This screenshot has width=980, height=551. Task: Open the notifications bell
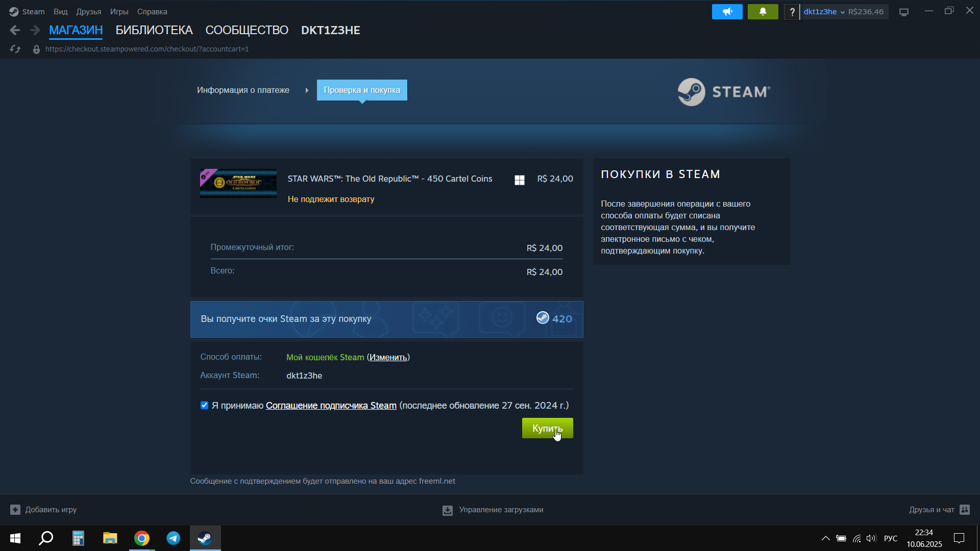(763, 12)
